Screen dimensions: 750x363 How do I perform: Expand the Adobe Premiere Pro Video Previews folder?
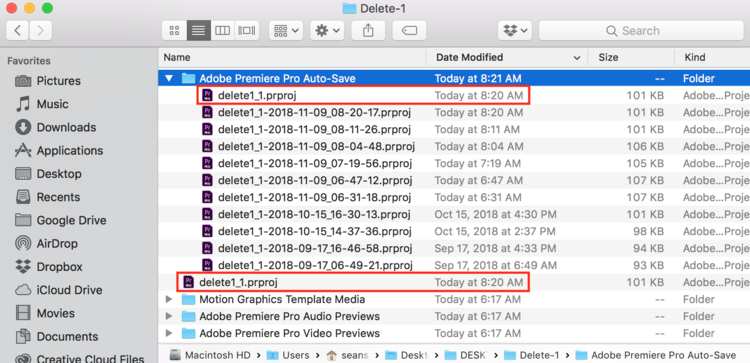(x=168, y=333)
